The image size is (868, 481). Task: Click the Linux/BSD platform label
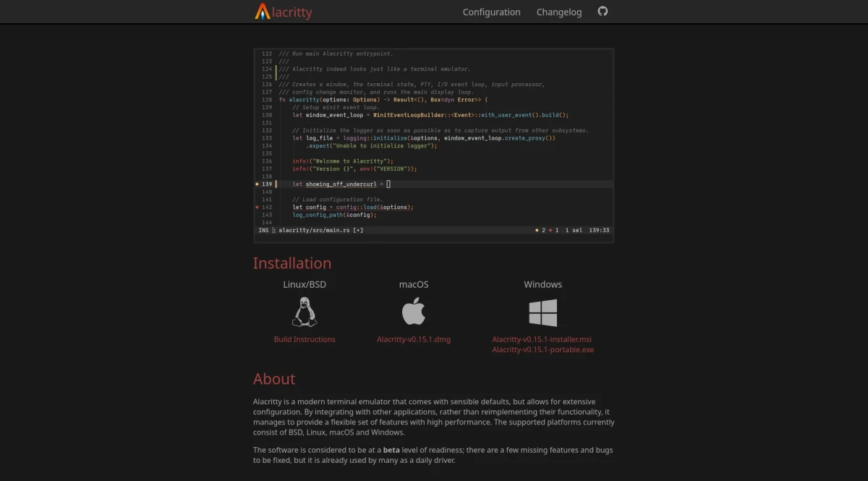[305, 284]
